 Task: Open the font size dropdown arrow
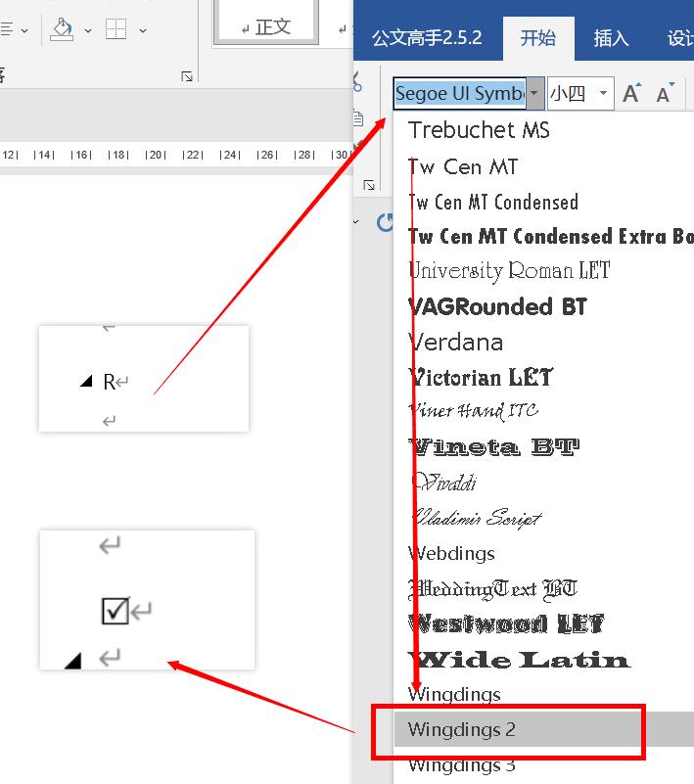pyautogui.click(x=604, y=93)
